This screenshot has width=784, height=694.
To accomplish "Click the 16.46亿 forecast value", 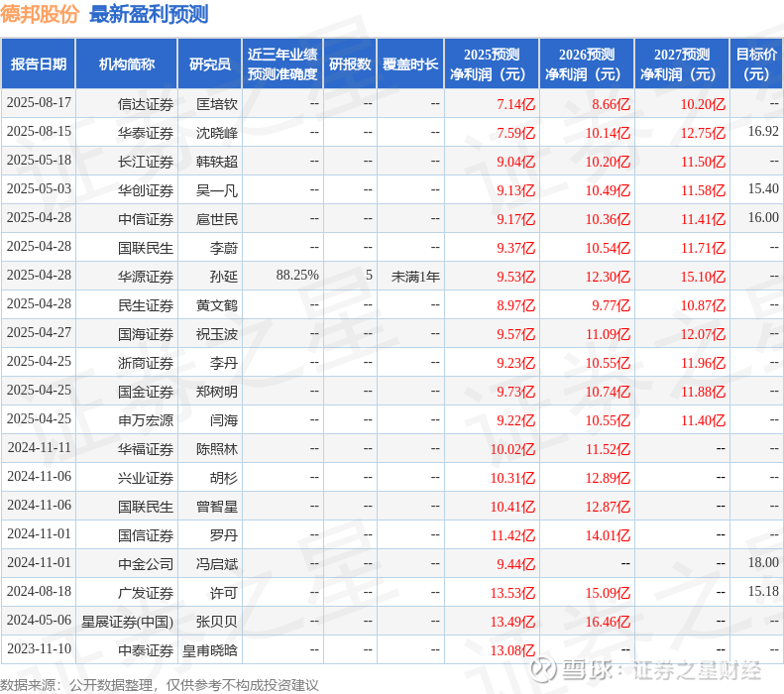I will [608, 622].
